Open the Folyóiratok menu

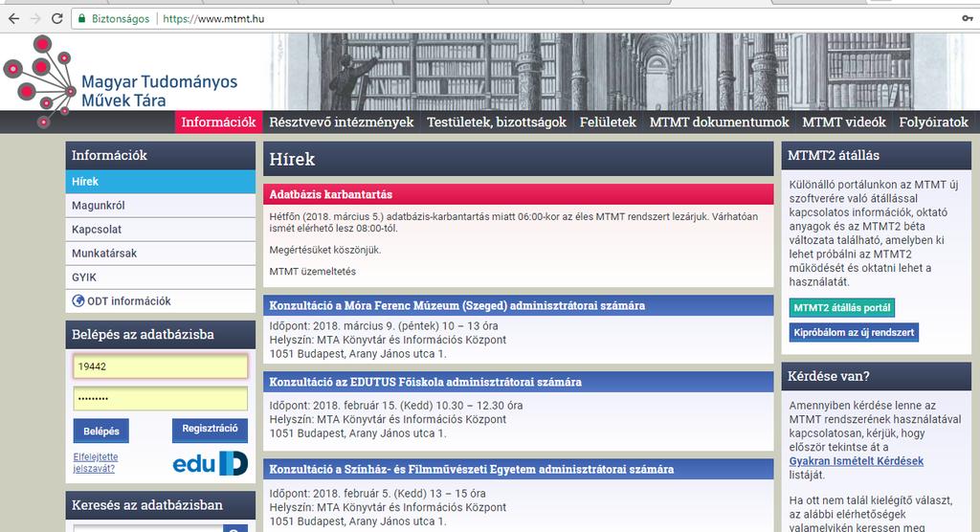(x=933, y=122)
